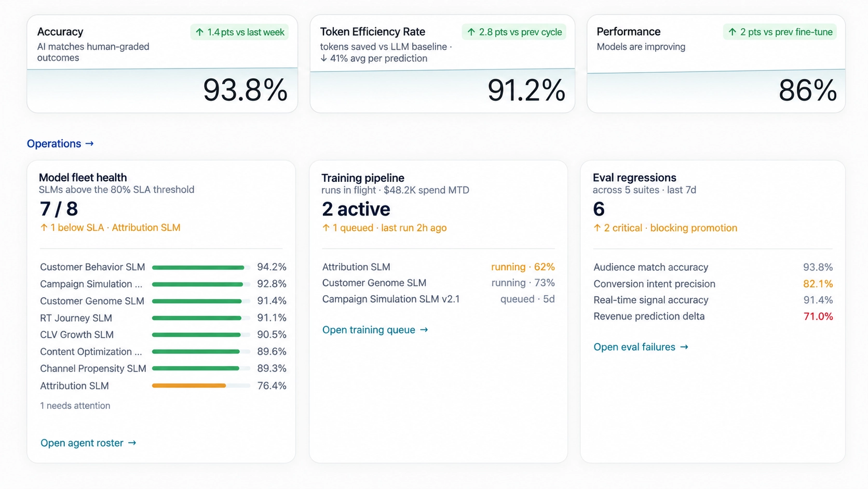868x489 pixels.
Task: Click Campaign Simulation SLM v2.1 pipeline row
Action: tap(438, 299)
